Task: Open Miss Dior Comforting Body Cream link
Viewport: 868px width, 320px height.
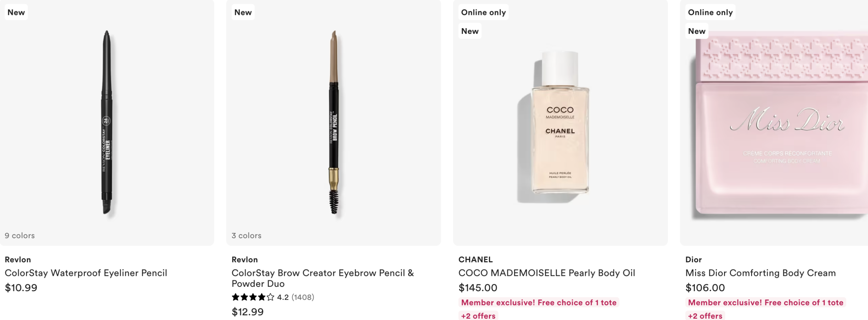Action: [x=760, y=273]
